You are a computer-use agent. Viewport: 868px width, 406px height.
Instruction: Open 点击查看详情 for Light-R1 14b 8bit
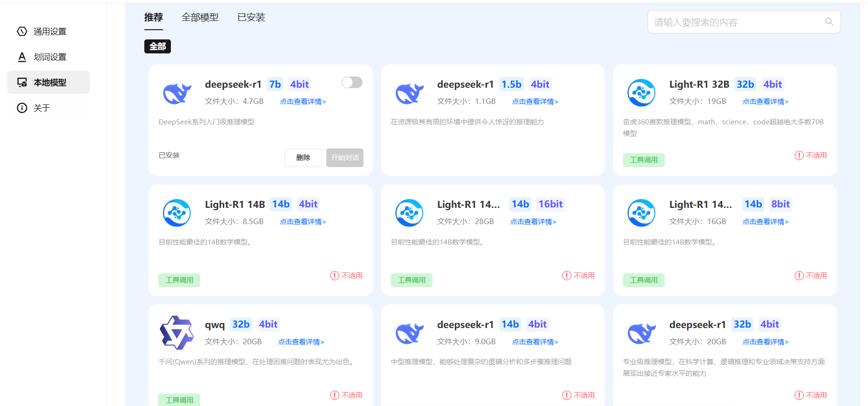point(765,222)
